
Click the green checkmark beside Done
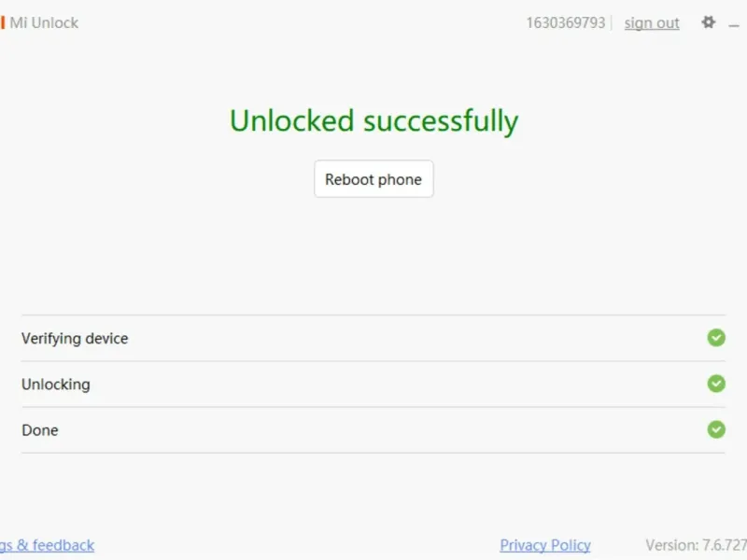(716, 429)
